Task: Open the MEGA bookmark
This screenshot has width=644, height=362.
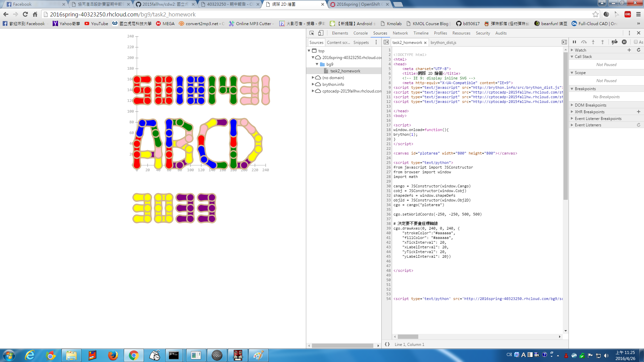Action: point(165,23)
